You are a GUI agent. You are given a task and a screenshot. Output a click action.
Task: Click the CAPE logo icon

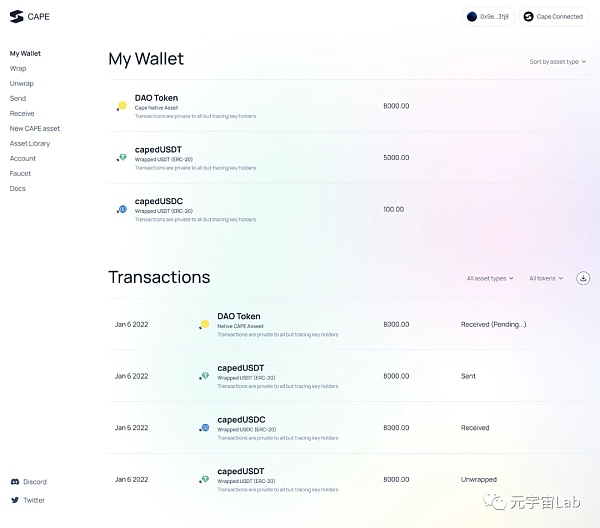click(x=16, y=16)
